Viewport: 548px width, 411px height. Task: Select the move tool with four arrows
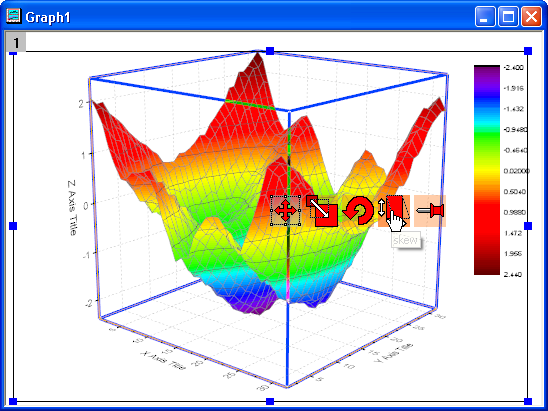(286, 211)
